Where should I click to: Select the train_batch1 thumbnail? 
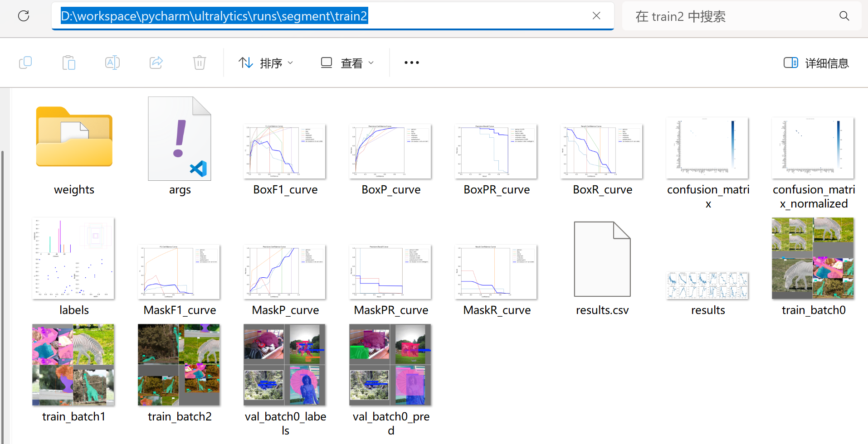(x=73, y=365)
